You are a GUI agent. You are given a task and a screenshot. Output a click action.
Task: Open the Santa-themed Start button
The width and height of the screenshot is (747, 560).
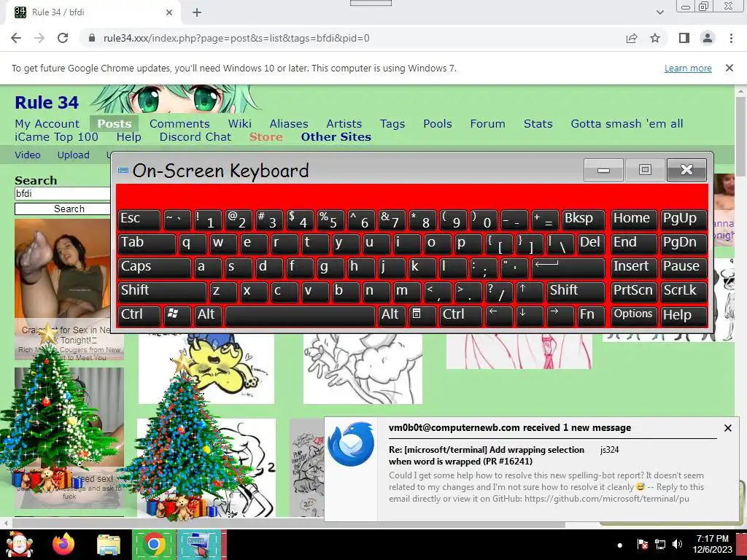point(19,545)
